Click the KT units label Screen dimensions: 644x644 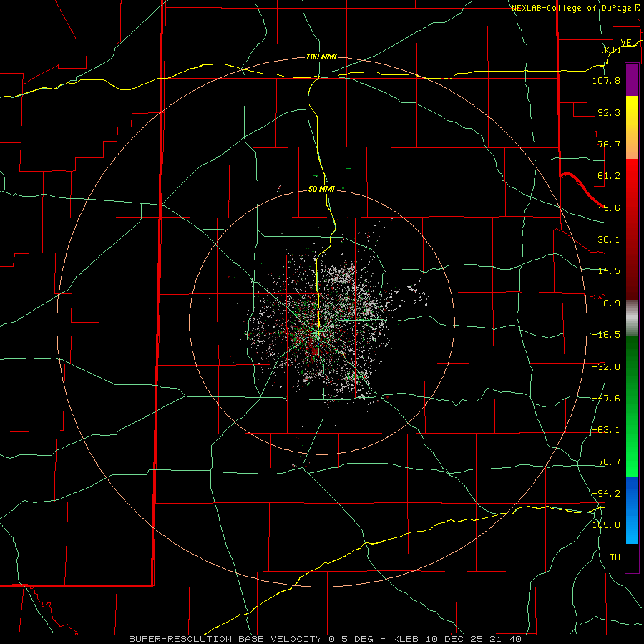click(x=611, y=49)
